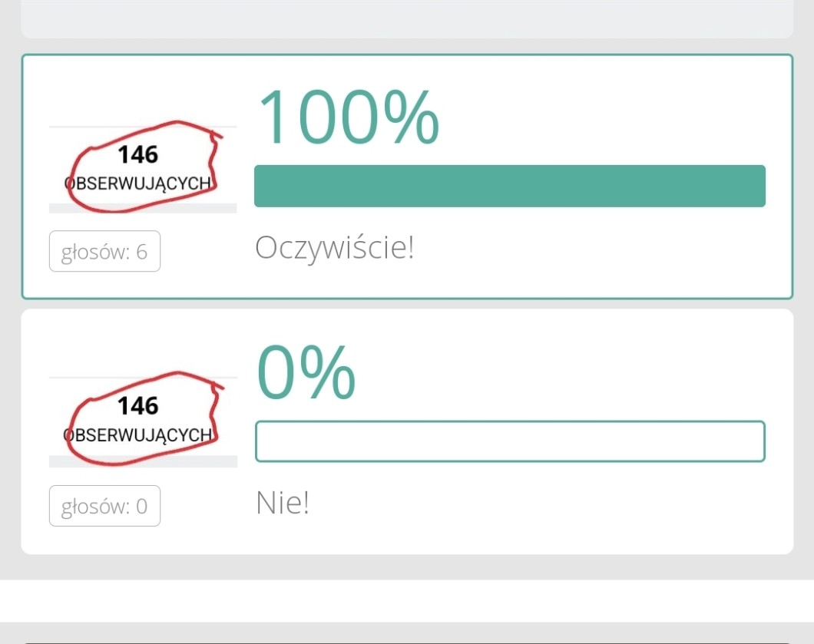Click the number 146 in the Oczywiście! thumbnail
This screenshot has height=644, width=814.
(137, 155)
